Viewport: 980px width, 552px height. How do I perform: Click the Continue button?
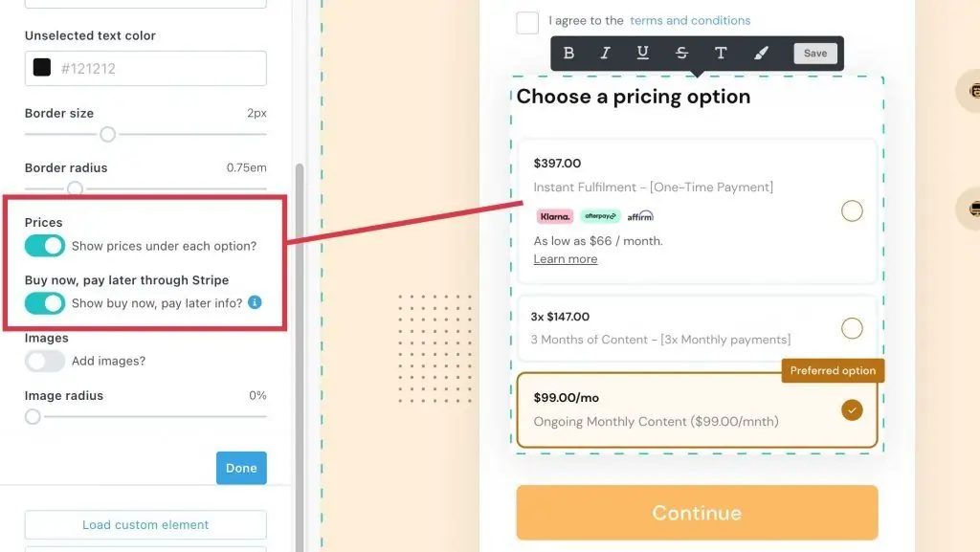pos(696,513)
